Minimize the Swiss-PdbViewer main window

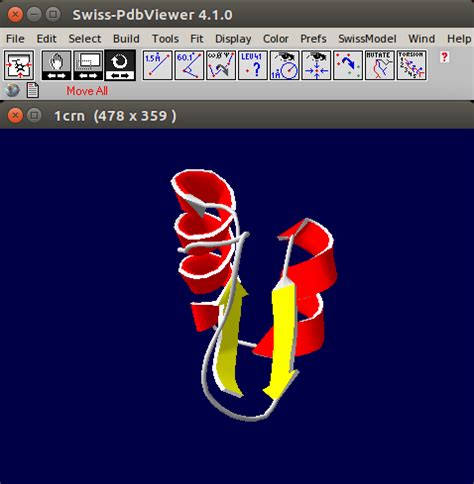point(34,14)
